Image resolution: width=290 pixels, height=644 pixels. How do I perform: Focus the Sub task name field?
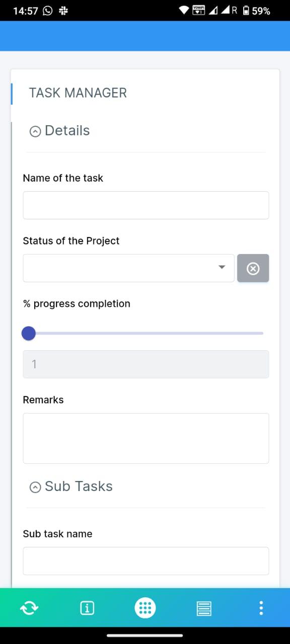pyautogui.click(x=146, y=561)
